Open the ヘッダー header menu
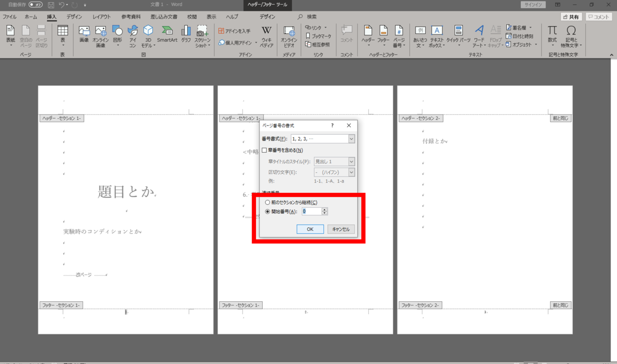 pyautogui.click(x=368, y=36)
